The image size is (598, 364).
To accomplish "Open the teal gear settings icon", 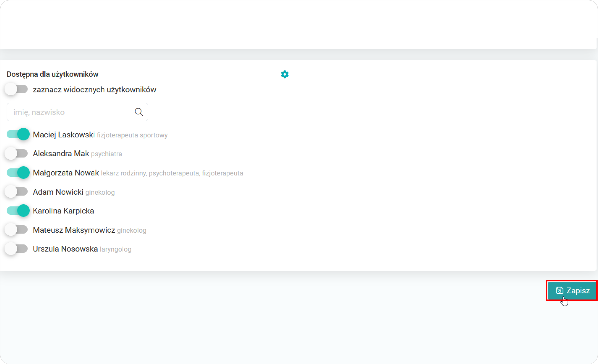I will click(285, 74).
